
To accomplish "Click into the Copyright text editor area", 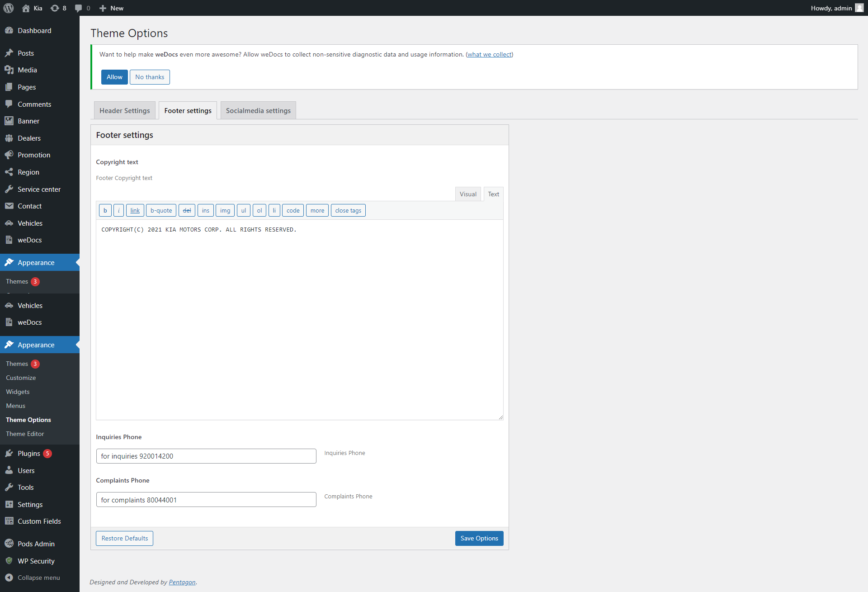I will 299,320.
